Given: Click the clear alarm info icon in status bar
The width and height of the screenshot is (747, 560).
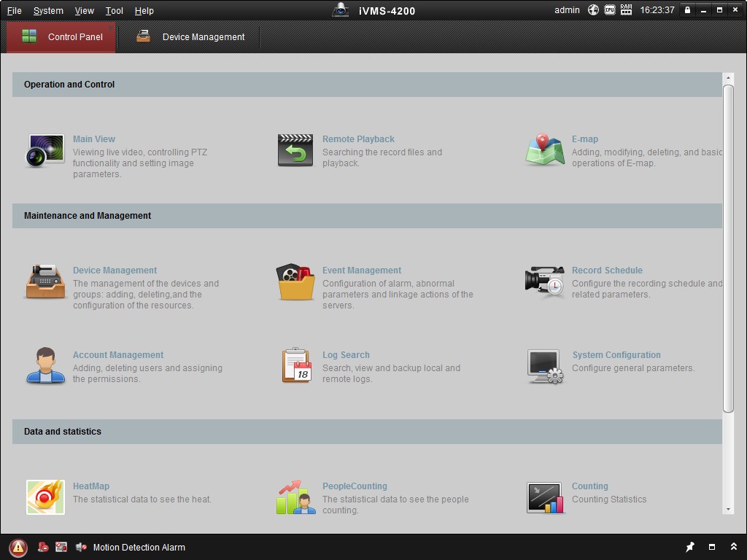Looking at the screenshot, I should (43, 547).
